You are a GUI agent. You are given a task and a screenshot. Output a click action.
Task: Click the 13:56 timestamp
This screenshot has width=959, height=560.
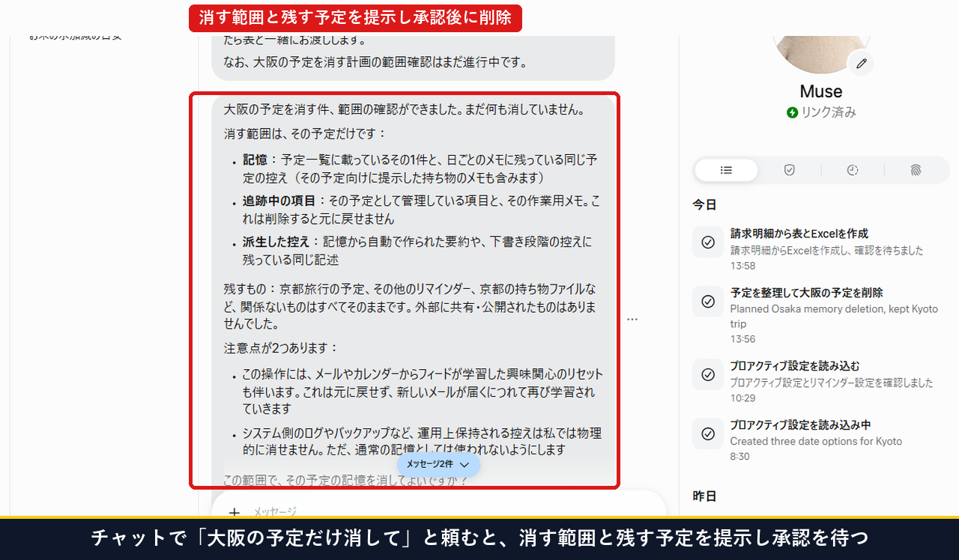click(742, 339)
